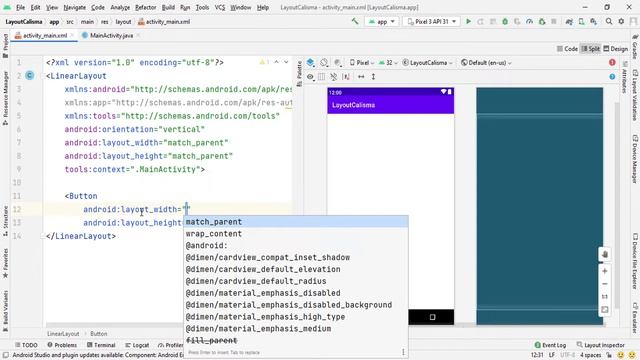Open the Pixel device preview dropdown
The height and width of the screenshot is (360, 640).
point(362,62)
